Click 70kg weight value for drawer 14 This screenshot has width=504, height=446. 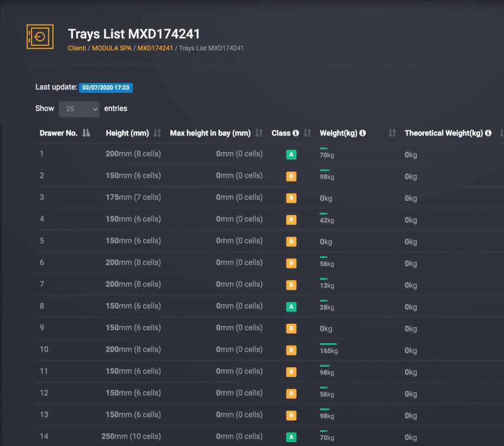pos(327,438)
